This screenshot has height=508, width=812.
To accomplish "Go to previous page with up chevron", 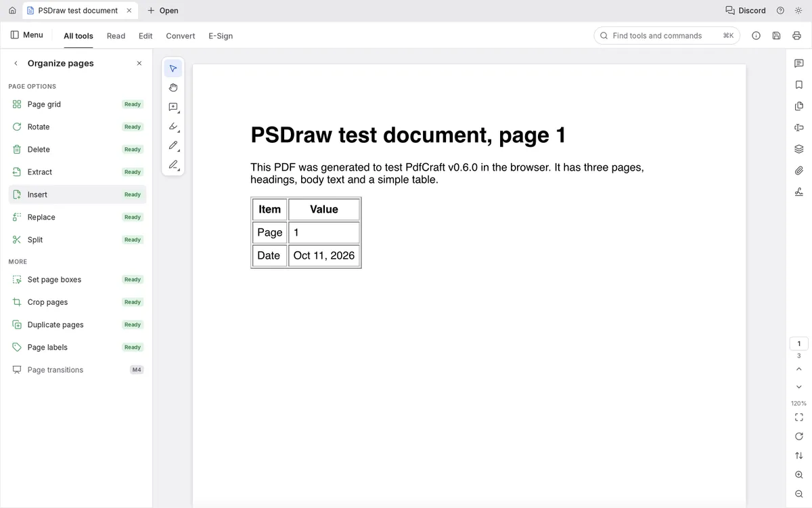I will (799, 369).
